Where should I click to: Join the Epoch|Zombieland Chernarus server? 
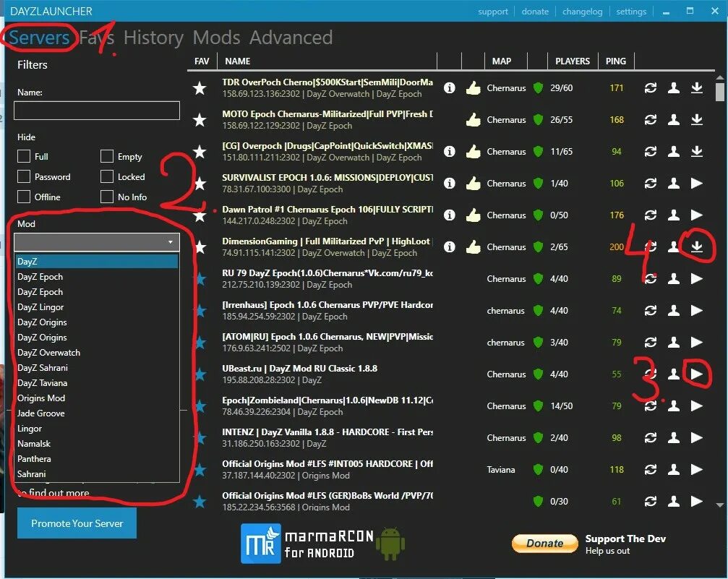tap(696, 406)
